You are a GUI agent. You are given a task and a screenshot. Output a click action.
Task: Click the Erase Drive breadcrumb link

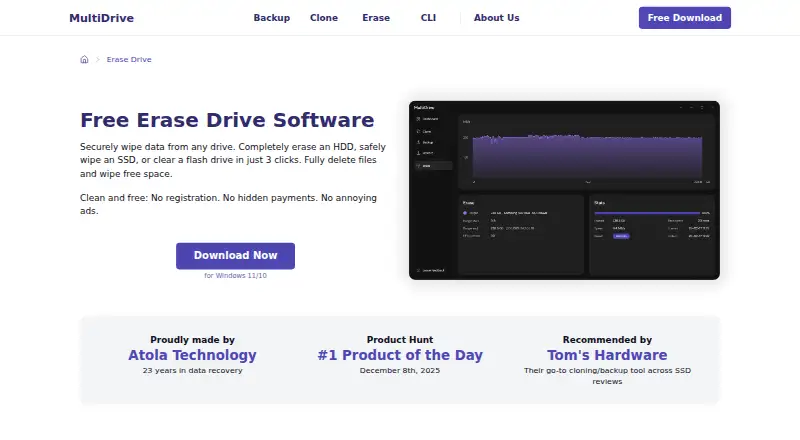(x=129, y=59)
